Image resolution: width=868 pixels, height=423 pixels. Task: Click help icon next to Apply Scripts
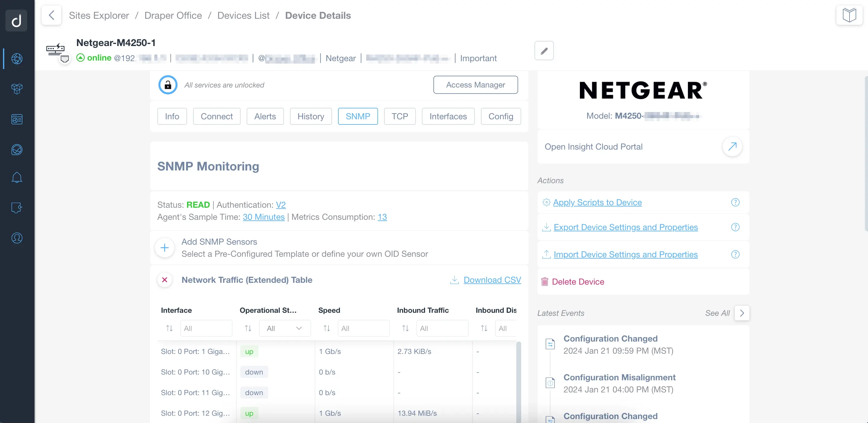(x=735, y=202)
